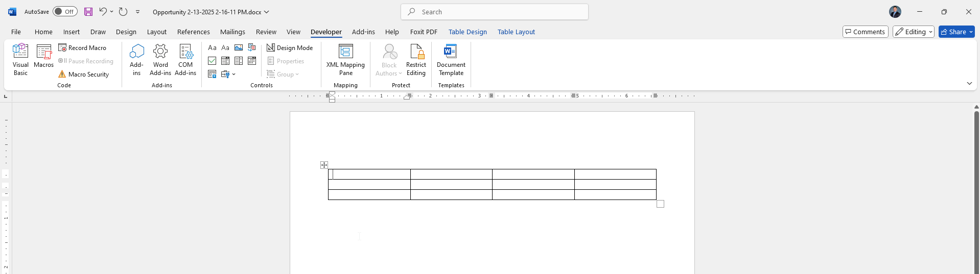Insert a Date Picker Content Control
Screen dimensions: 980x274
pos(252,61)
